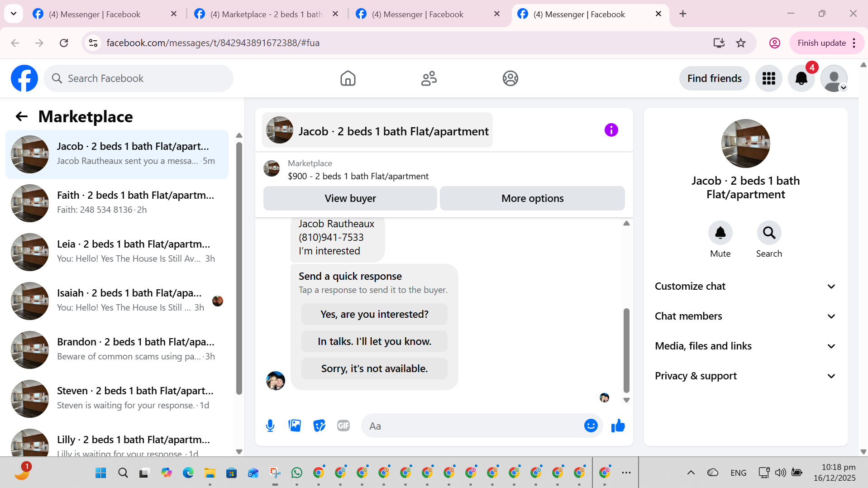
Task: Expand Chat members section
Action: pyautogui.click(x=745, y=316)
